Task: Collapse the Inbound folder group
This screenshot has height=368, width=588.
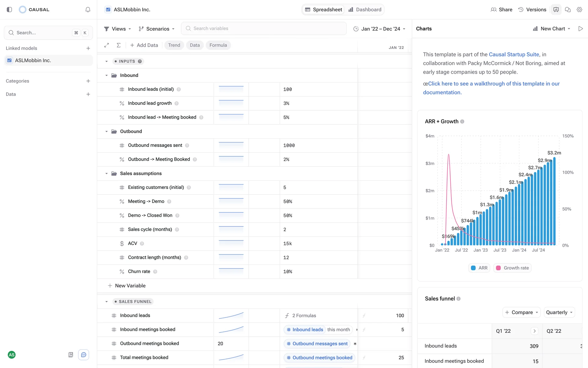Action: 107,75
